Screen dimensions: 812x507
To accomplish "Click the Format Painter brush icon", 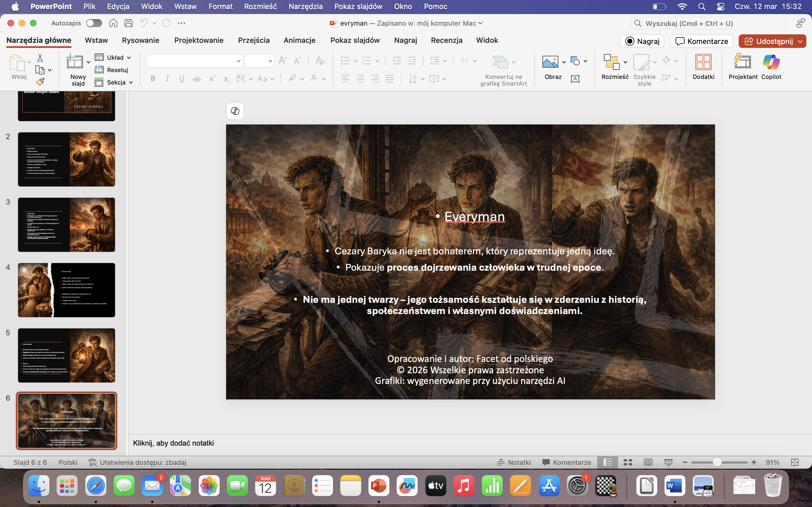I will 40,82.
